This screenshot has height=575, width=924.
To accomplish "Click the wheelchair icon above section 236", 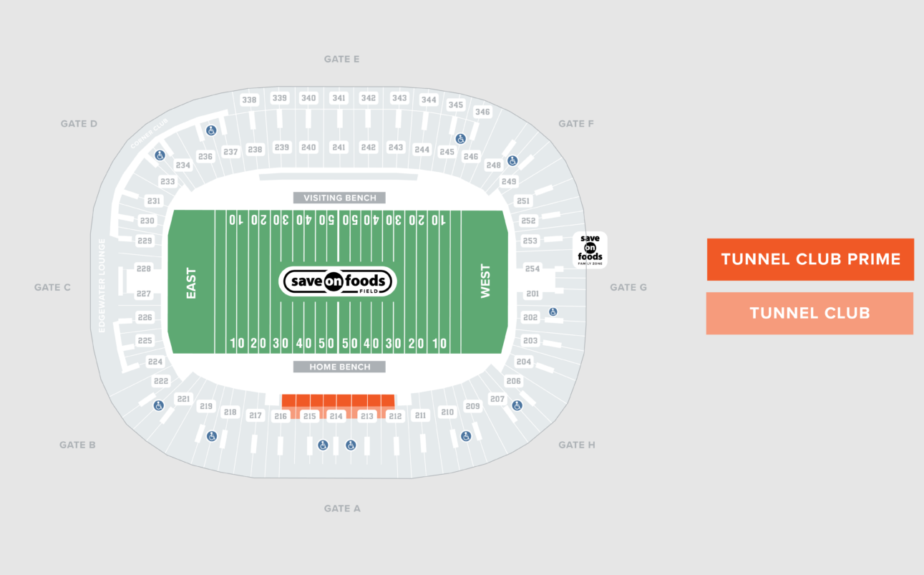I will click(x=211, y=130).
